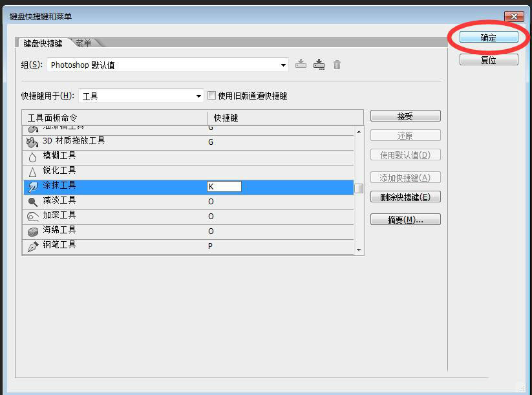Select the 钢笔工具 row text
The height and width of the screenshot is (395, 532).
pos(59,244)
